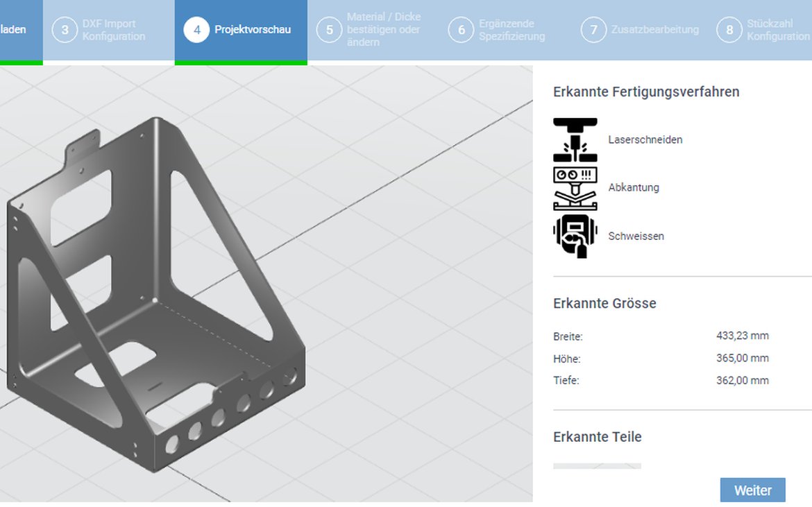
Task: Click the step 4 number circle
Action: pos(197,30)
